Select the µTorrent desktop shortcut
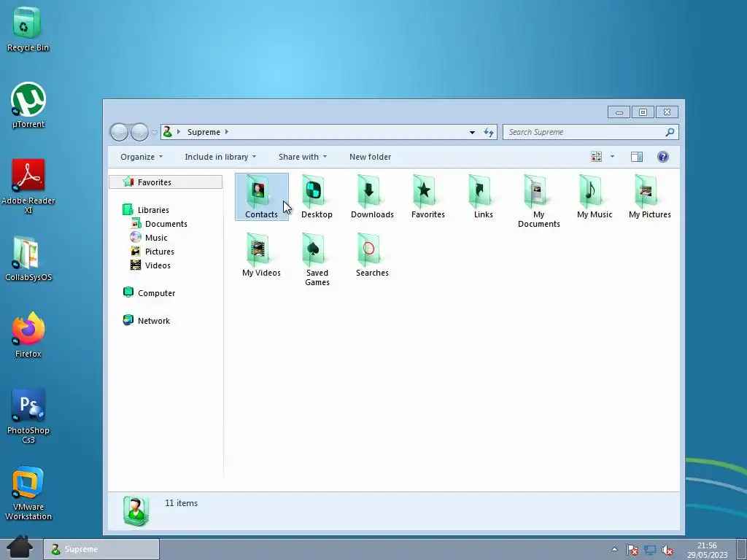This screenshot has width=747, height=560. click(28, 105)
